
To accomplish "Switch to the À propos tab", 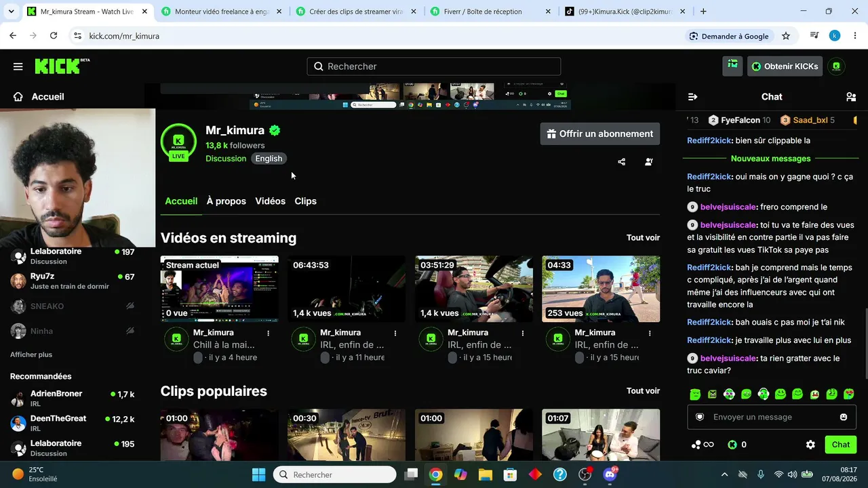I will pyautogui.click(x=226, y=201).
